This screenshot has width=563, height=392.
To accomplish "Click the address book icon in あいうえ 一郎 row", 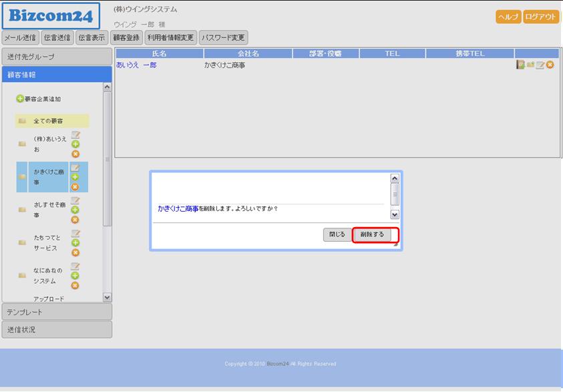I will (520, 65).
